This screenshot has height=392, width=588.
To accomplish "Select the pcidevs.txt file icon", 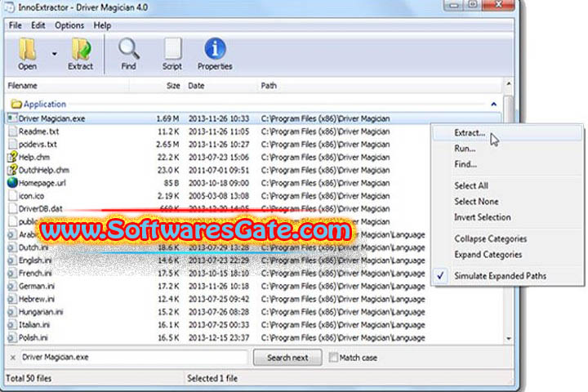I will [13, 144].
